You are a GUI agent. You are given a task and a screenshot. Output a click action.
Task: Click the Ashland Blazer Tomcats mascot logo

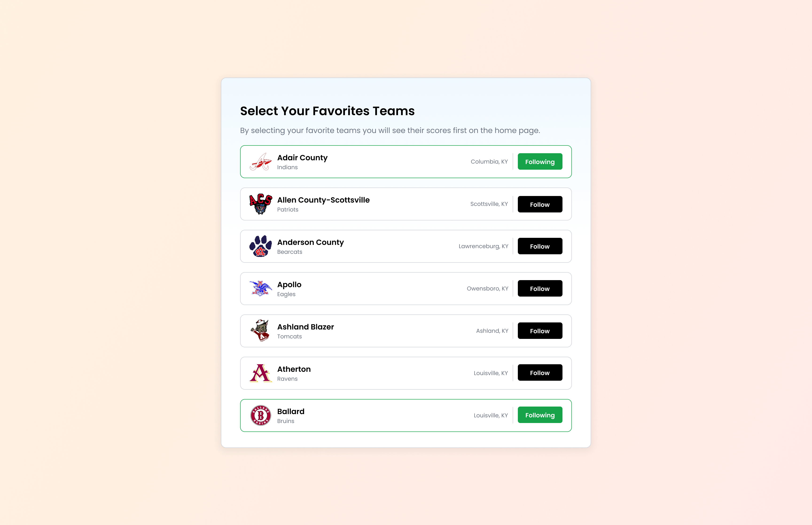point(260,330)
